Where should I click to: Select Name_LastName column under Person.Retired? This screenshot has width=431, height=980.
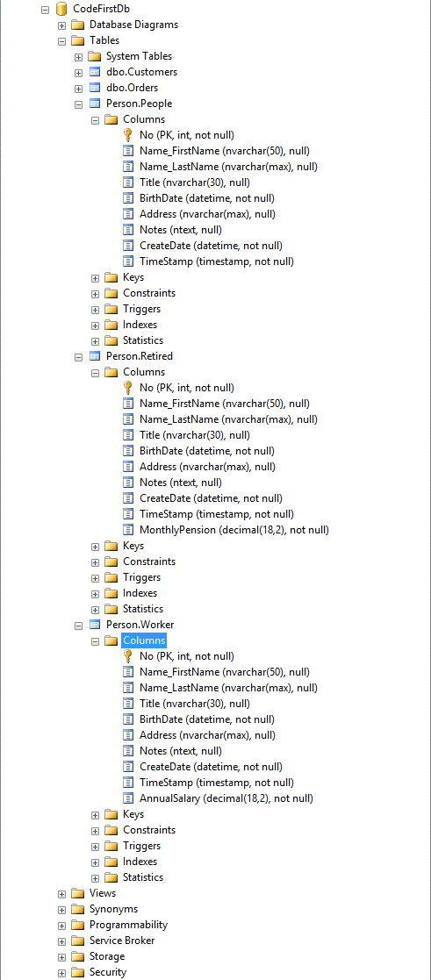(228, 419)
